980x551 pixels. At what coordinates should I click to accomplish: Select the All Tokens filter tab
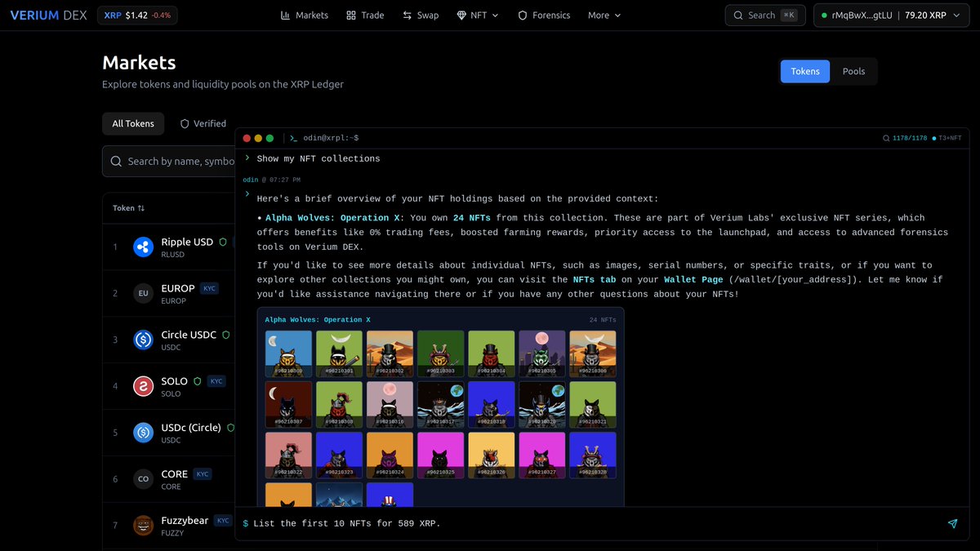pyautogui.click(x=133, y=123)
